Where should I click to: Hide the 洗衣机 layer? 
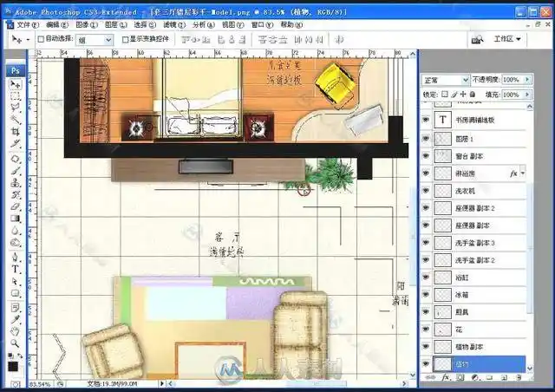tap(426, 191)
